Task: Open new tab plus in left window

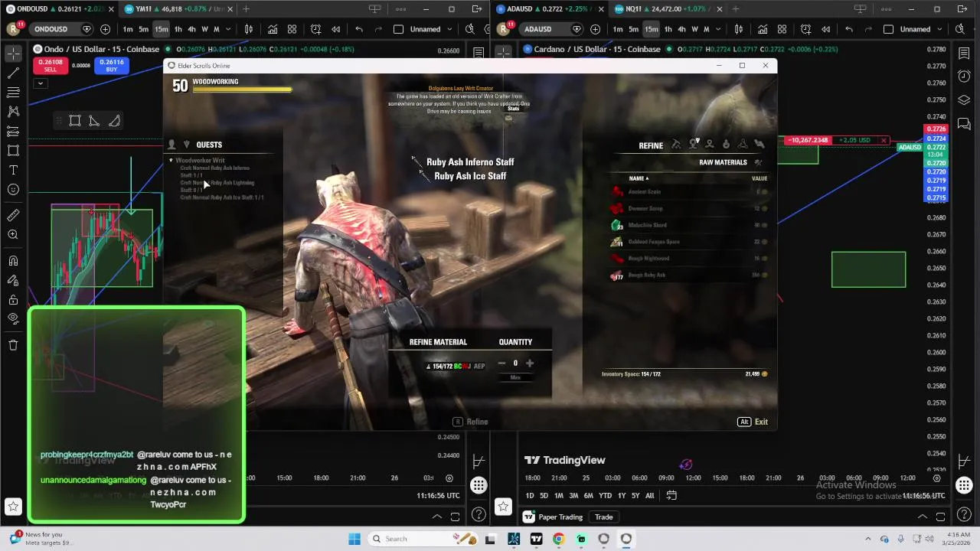Action: [246, 9]
